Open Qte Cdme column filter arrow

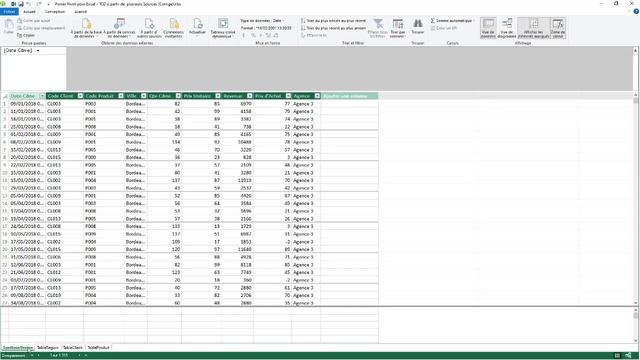tap(178, 96)
